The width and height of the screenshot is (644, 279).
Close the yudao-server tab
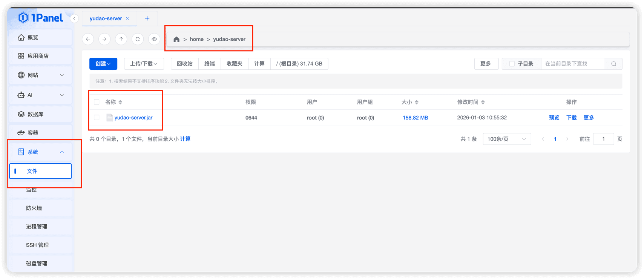tap(127, 18)
